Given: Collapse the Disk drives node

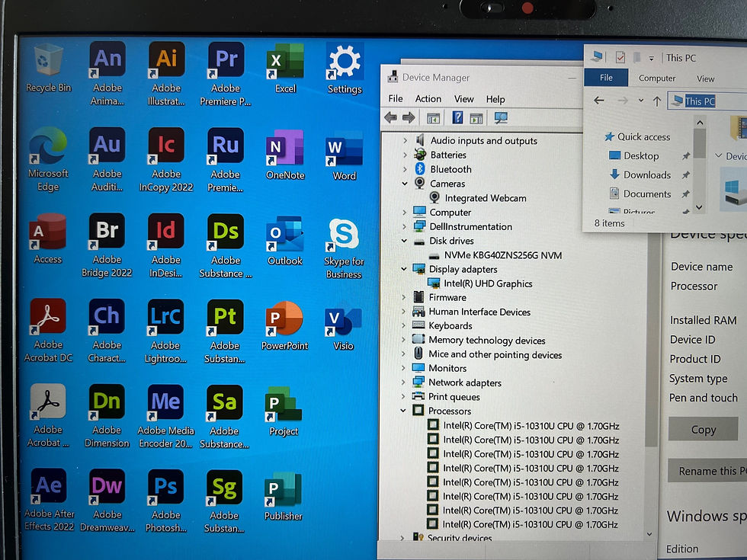Looking at the screenshot, I should [x=404, y=241].
